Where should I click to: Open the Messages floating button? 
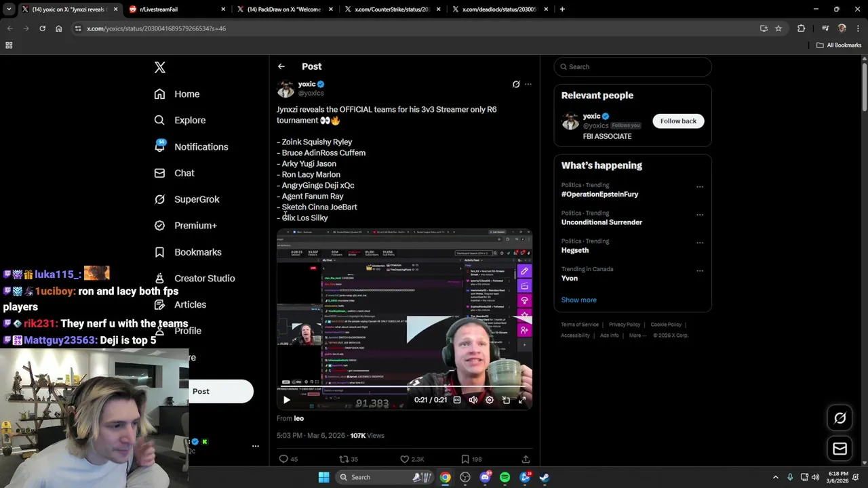(x=840, y=449)
